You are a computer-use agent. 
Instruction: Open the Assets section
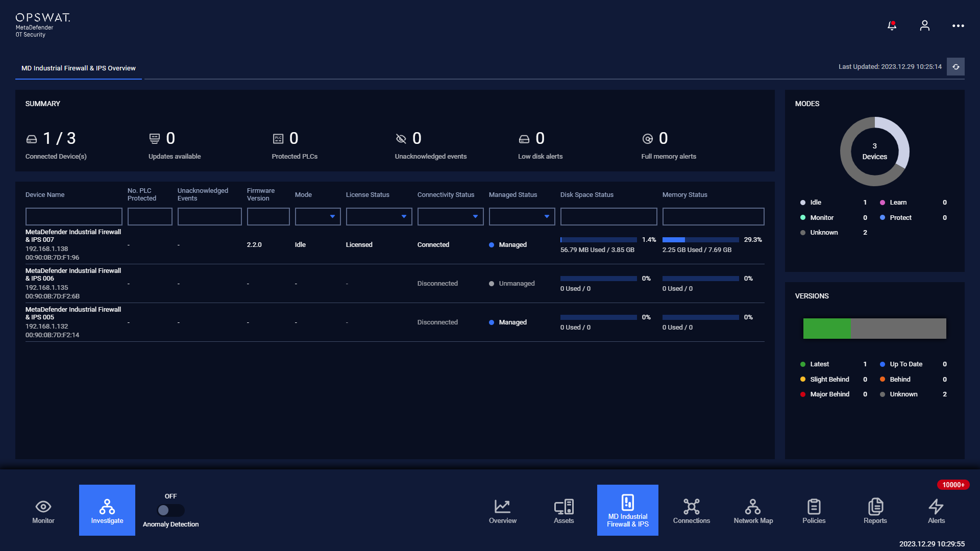coord(564,511)
